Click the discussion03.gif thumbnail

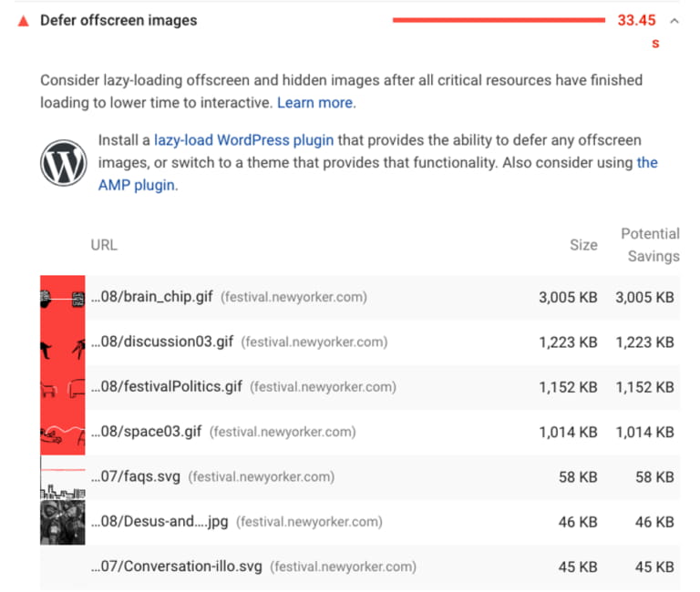click(62, 342)
